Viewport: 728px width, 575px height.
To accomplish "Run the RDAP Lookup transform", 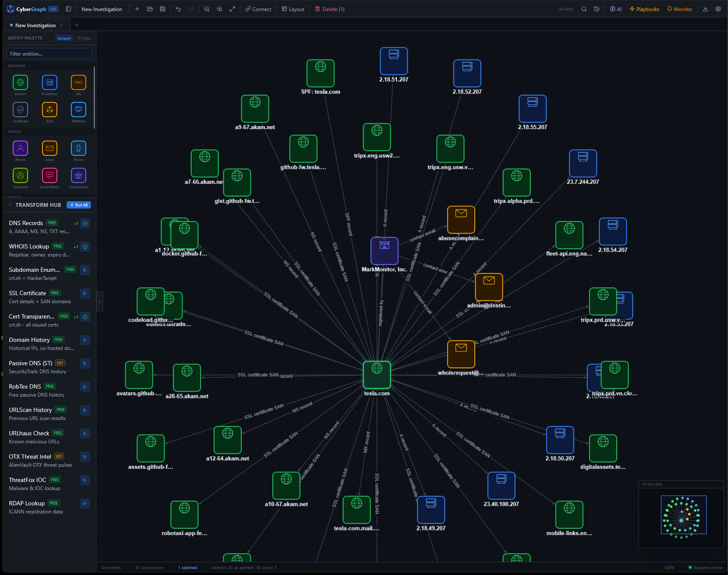I will click(85, 504).
